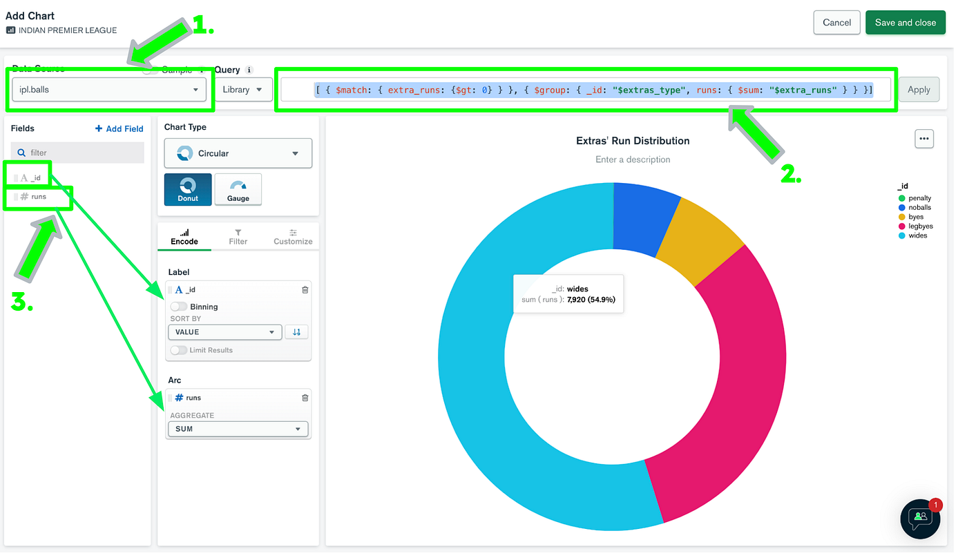Click the Save and close button
The width and height of the screenshot is (967, 560).
905,22
